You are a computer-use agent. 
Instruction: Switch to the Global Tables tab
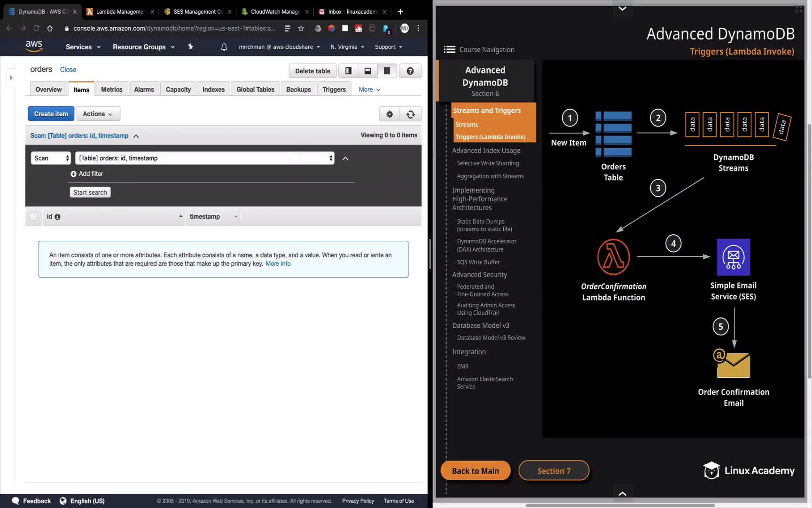pos(255,89)
